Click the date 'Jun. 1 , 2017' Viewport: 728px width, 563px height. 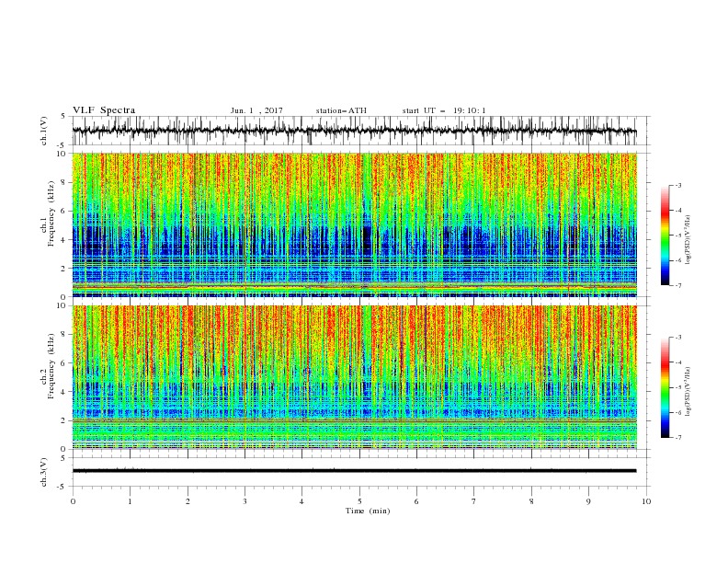[256, 110]
